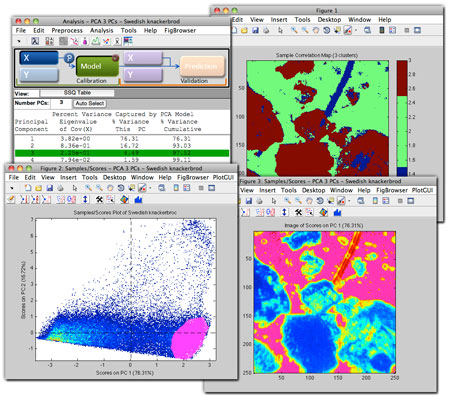Viewport: 450px width, 396px height.
Task: Click the green Model block in Calibration
Action: (x=97, y=66)
